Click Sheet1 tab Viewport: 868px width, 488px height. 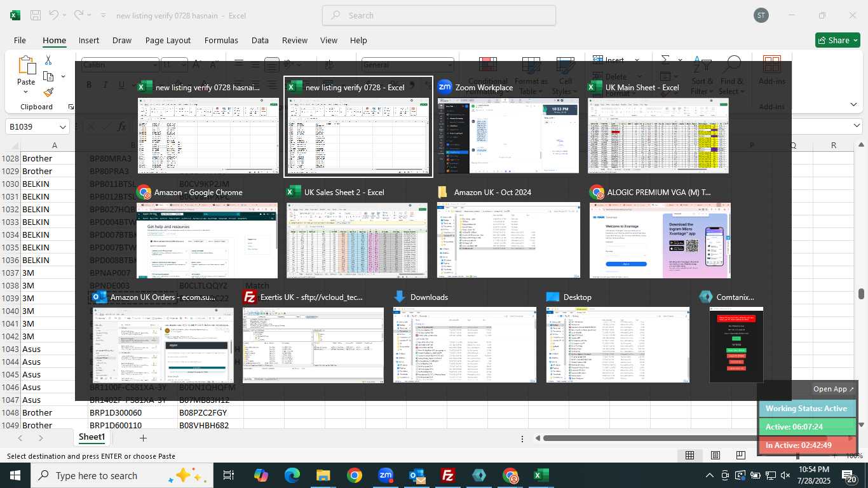[x=92, y=437]
